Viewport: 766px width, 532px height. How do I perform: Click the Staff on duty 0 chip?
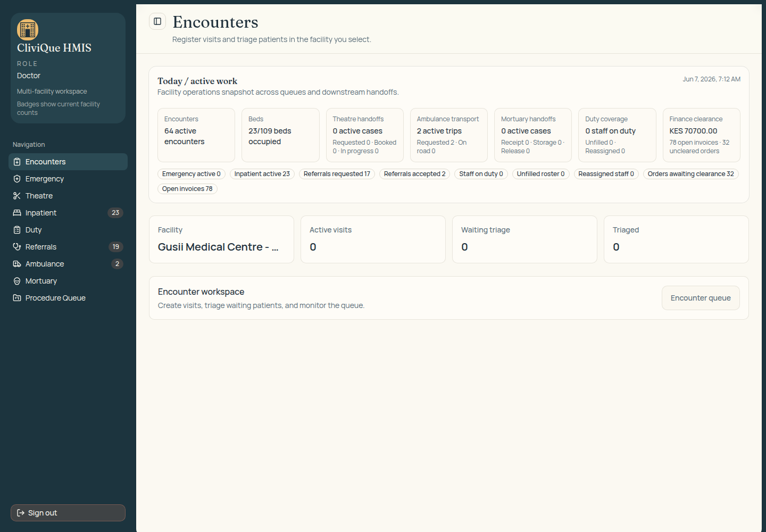tap(481, 174)
